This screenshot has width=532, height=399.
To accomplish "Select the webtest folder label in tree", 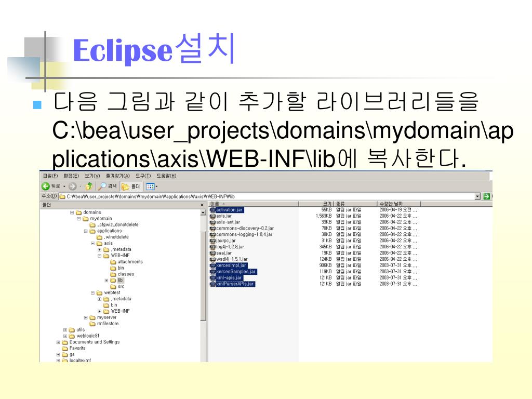I will click(112, 292).
